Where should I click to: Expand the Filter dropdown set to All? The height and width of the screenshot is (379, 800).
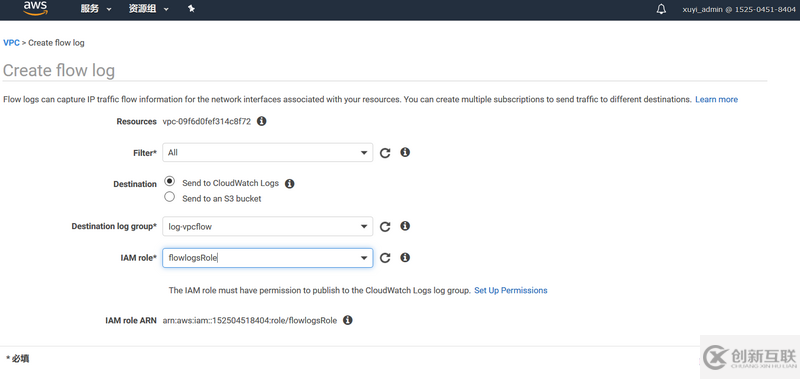tap(267, 153)
